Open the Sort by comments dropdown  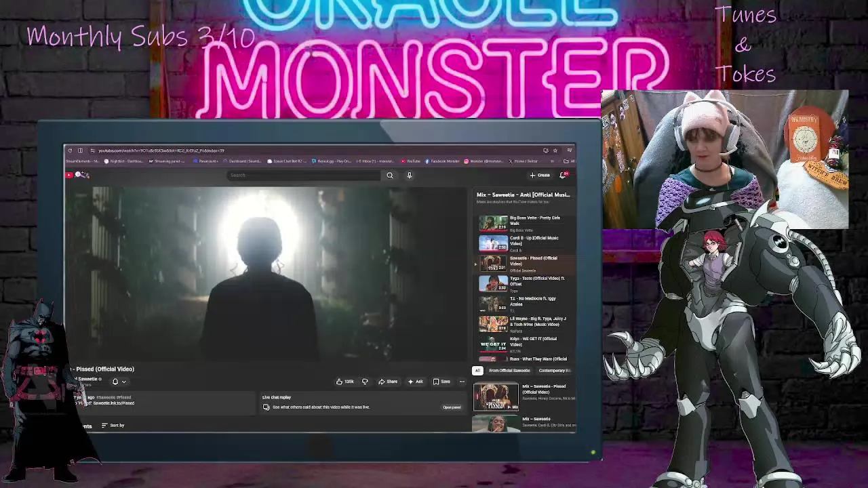pos(113,425)
